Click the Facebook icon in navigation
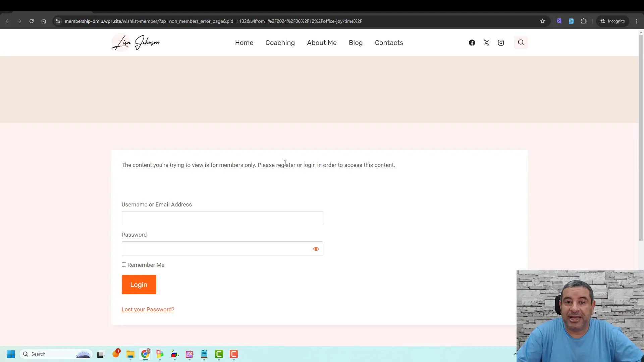644x362 pixels. (x=472, y=43)
